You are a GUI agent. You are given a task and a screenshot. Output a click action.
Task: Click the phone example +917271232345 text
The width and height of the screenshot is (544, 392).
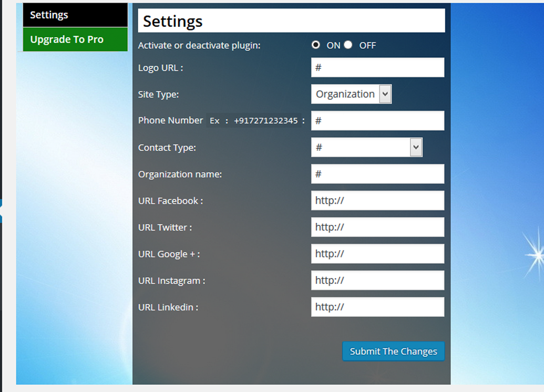click(x=266, y=121)
